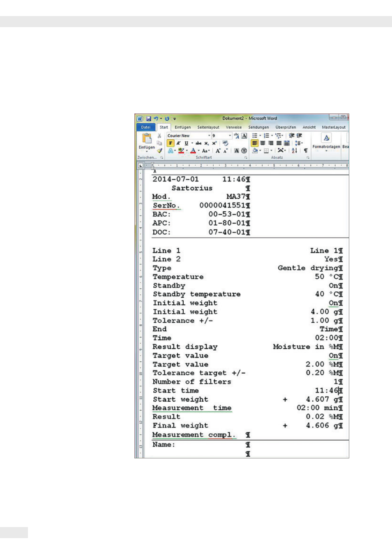
Task: Apply text effects with the glowing A
Action: pos(170,151)
